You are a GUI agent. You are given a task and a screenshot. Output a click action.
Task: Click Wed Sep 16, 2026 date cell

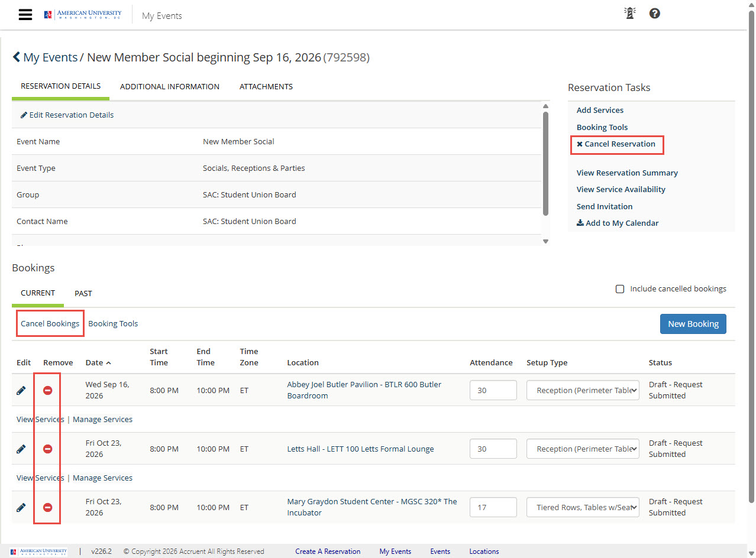pyautogui.click(x=108, y=390)
